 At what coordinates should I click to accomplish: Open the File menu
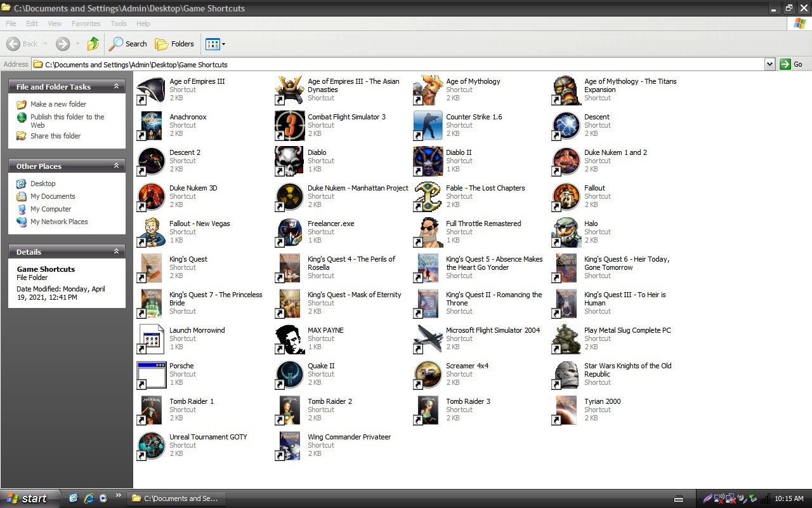(11, 23)
